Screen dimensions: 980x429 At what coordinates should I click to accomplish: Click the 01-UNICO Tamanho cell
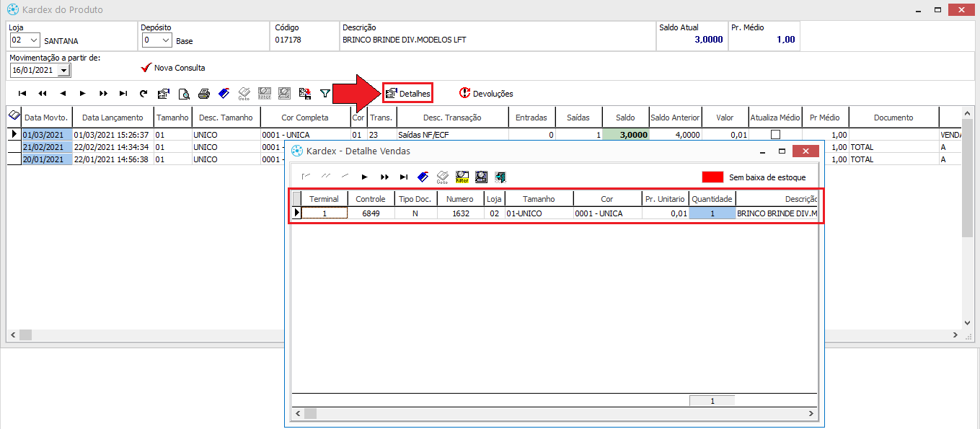point(539,213)
